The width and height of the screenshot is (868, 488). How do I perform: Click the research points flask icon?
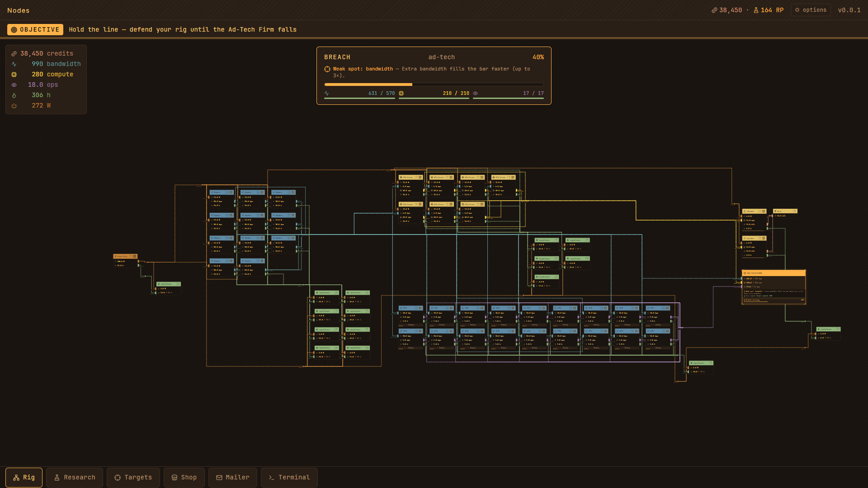[756, 10]
